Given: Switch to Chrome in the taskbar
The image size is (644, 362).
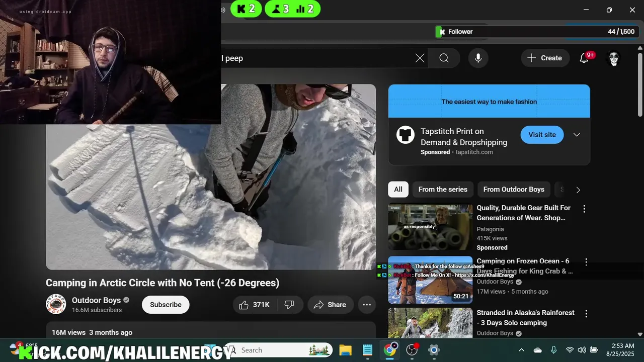Looking at the screenshot, I should tap(390, 350).
